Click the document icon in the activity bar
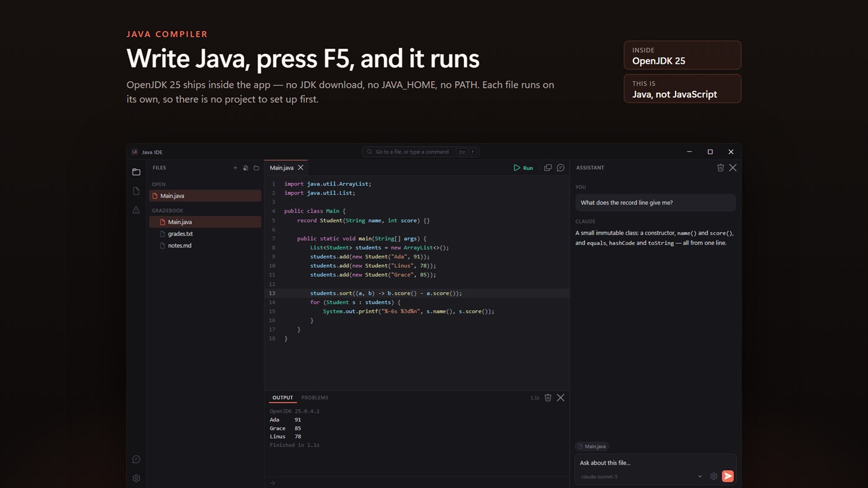This screenshot has width=868, height=488. click(x=136, y=191)
